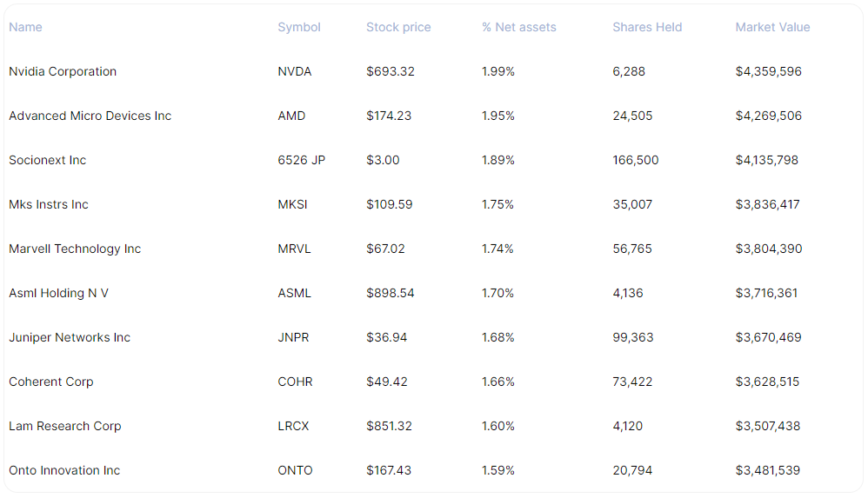Open Juniper Networks Inc details
Viewport: 868px width, 498px height.
point(70,337)
